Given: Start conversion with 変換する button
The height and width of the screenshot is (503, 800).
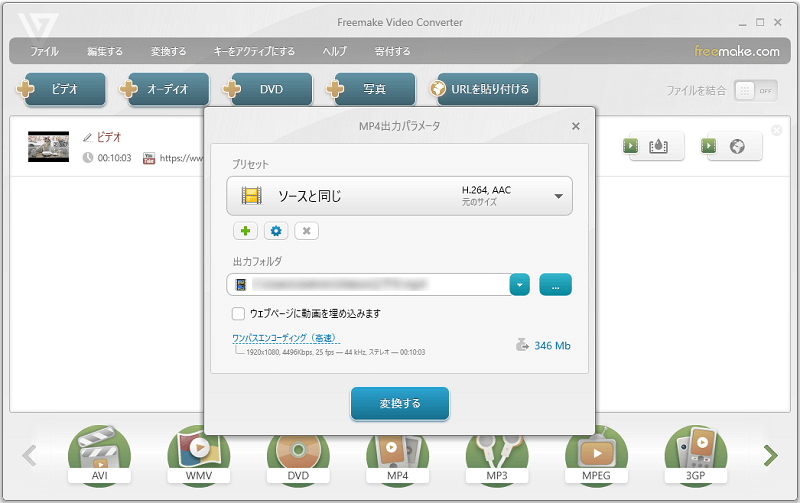Looking at the screenshot, I should tap(399, 404).
